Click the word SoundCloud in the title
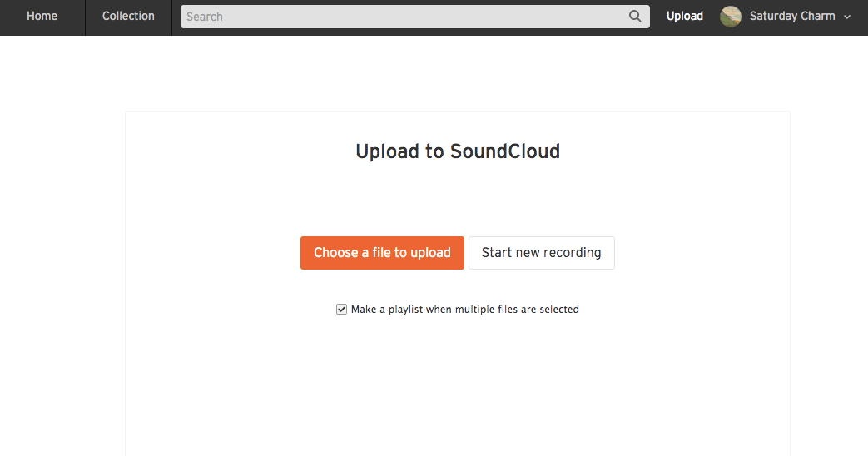Image resolution: width=868 pixels, height=456 pixels. 504,151
